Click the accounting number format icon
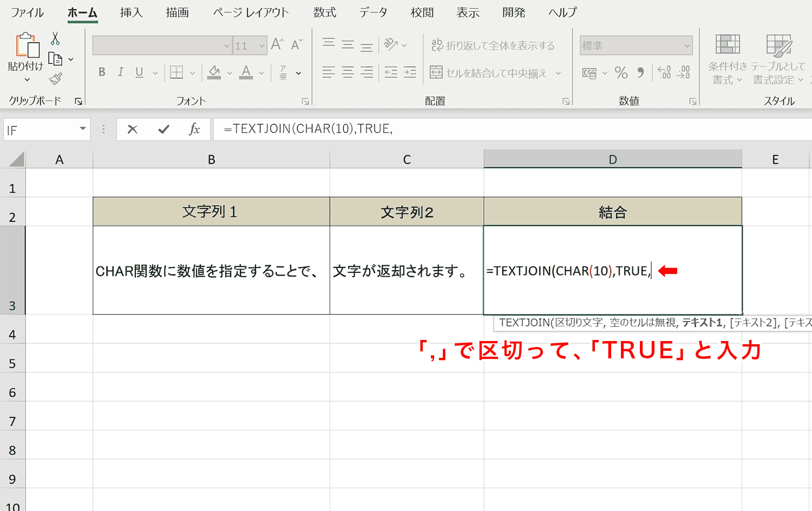Viewport: 812px width, 511px height. (590, 73)
